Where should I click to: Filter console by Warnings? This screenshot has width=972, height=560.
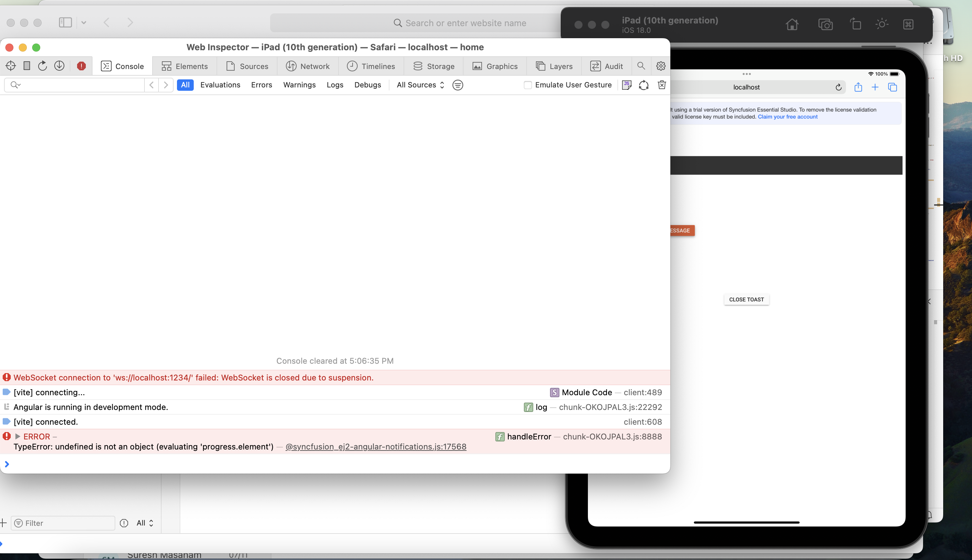[x=299, y=85]
